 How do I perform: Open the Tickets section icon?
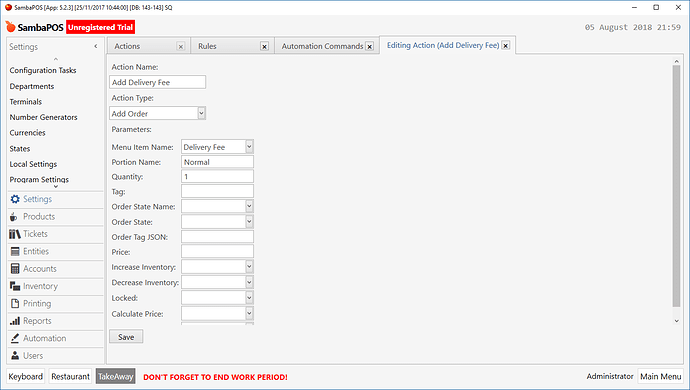[x=15, y=234]
